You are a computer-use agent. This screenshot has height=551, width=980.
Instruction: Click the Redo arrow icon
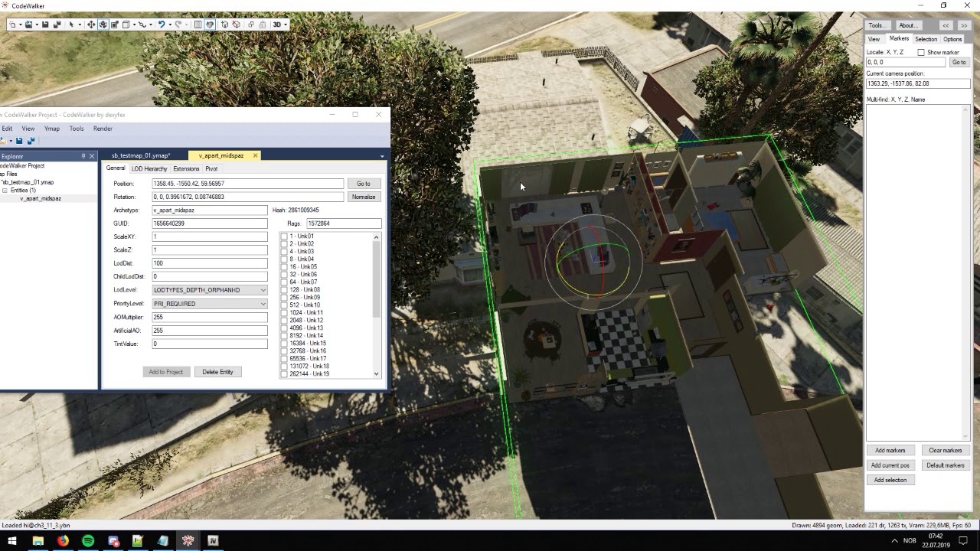pyautogui.click(x=178, y=24)
